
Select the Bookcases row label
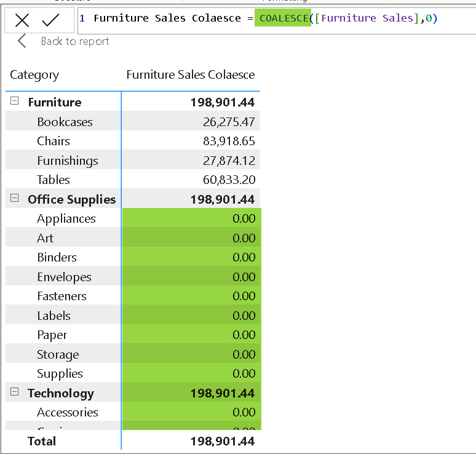[x=65, y=122]
